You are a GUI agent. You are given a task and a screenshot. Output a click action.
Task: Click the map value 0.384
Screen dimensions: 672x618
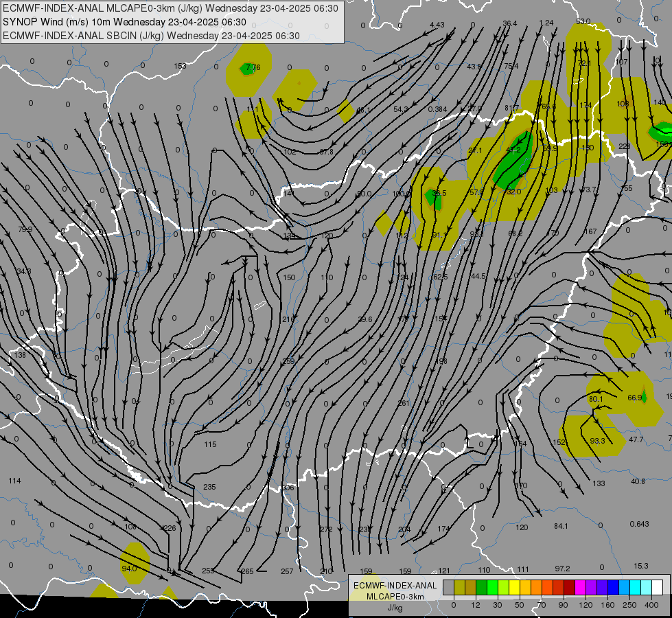pos(437,109)
